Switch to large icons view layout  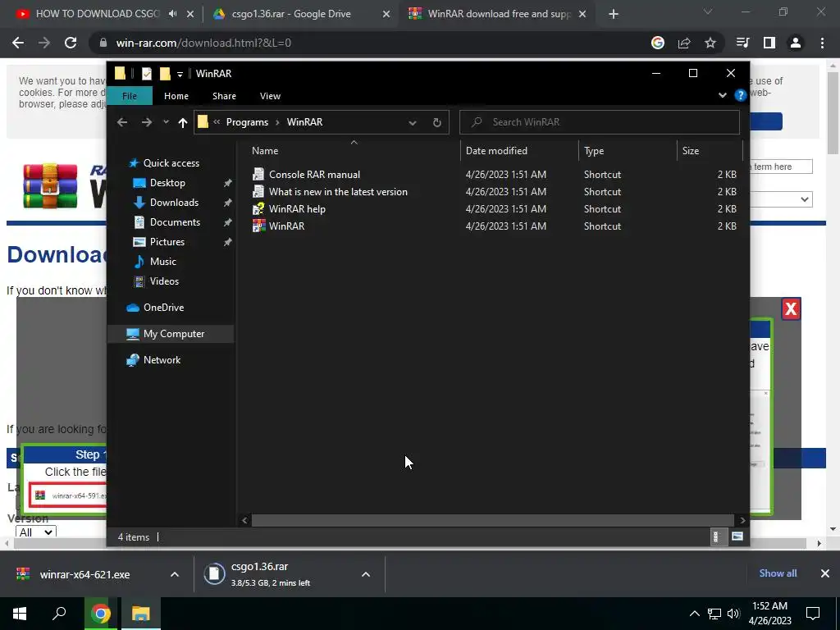point(737,536)
